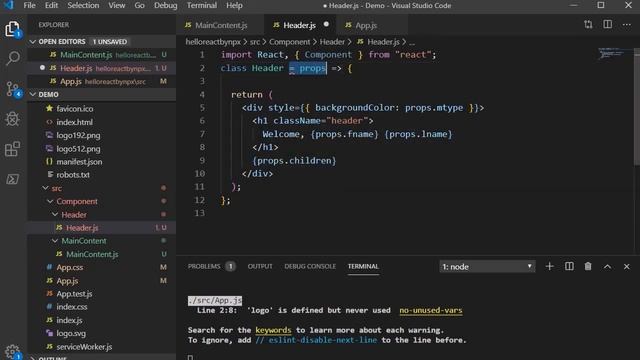Image resolution: width=640 pixels, height=360 pixels.
Task: Collapse the MainContent folder
Action: (x=55, y=241)
